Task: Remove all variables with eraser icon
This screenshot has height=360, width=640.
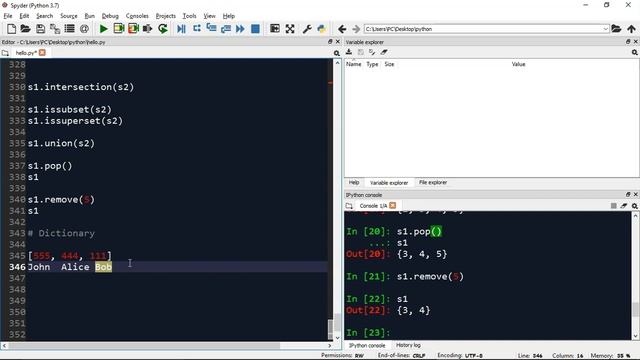Action: (x=384, y=52)
